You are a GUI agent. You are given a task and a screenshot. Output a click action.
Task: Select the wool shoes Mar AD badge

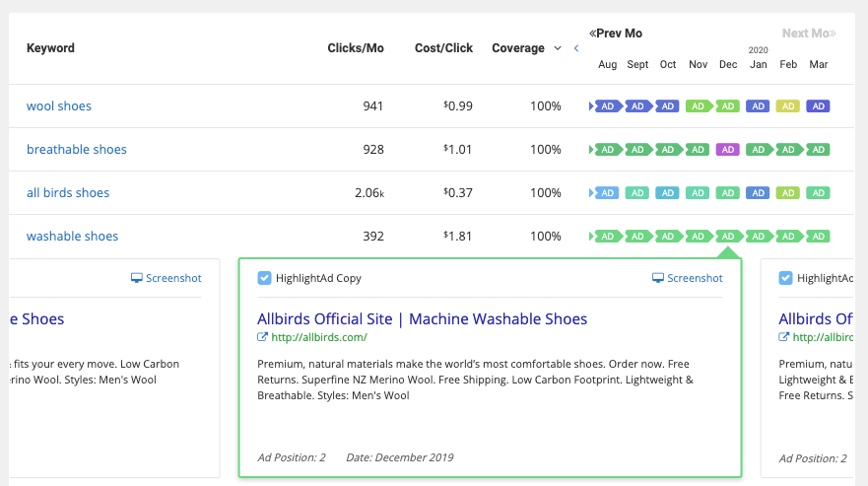[x=818, y=105]
